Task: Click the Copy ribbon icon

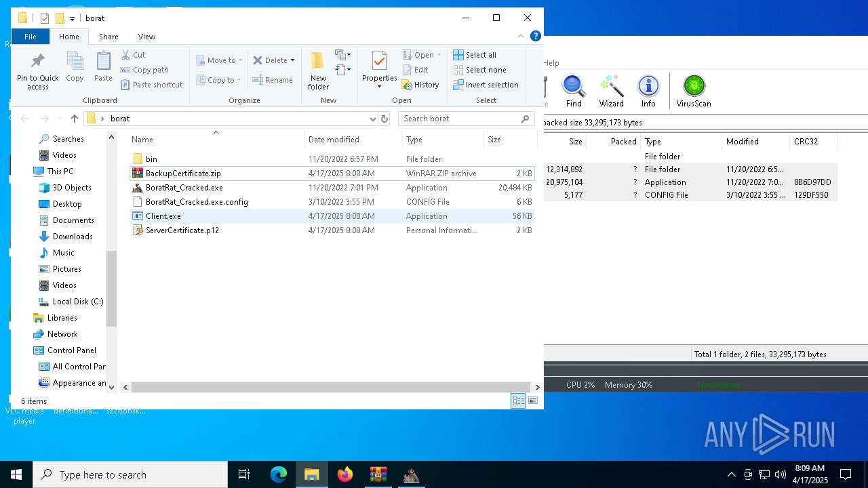Action: [75, 68]
